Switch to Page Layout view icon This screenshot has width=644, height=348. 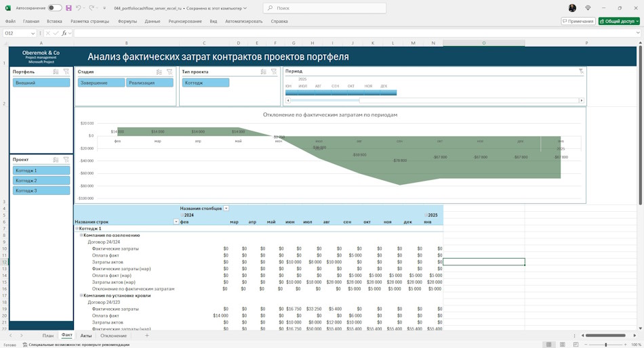(562, 345)
